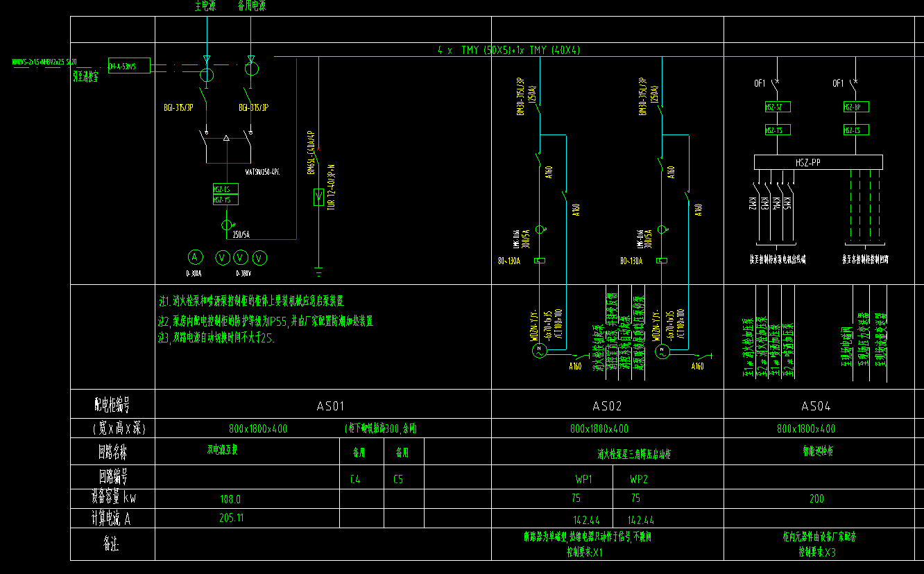Click the 备用 cell above C5
Image resolution: width=924 pixels, height=574 pixels.
(402, 453)
